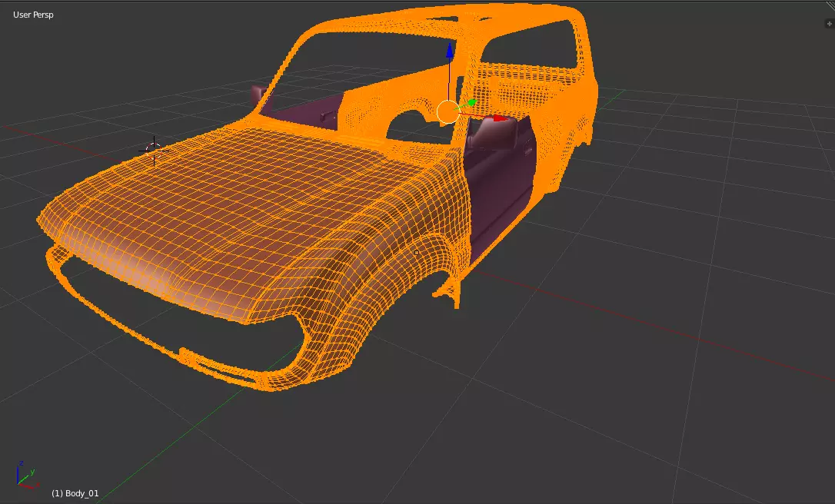Expand the properties sidebar with the plus icon
Image resolution: width=835 pixels, height=504 pixels.
[829, 23]
